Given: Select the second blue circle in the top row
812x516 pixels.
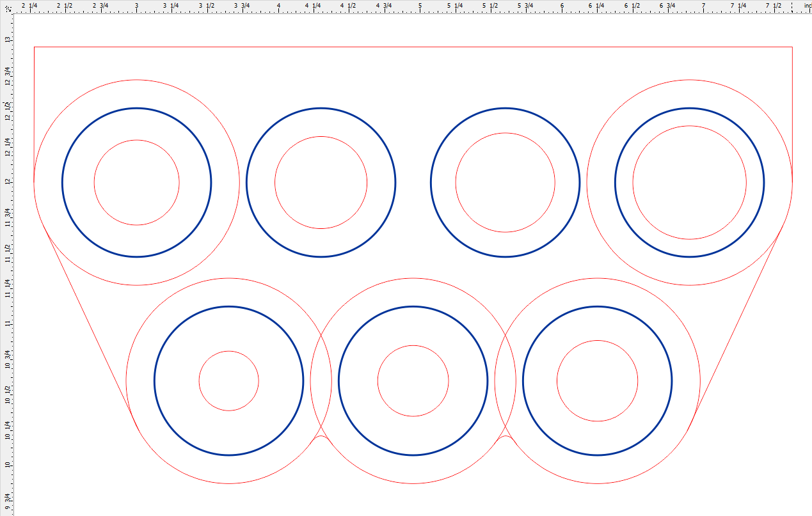Looking at the screenshot, I should click(x=320, y=107).
